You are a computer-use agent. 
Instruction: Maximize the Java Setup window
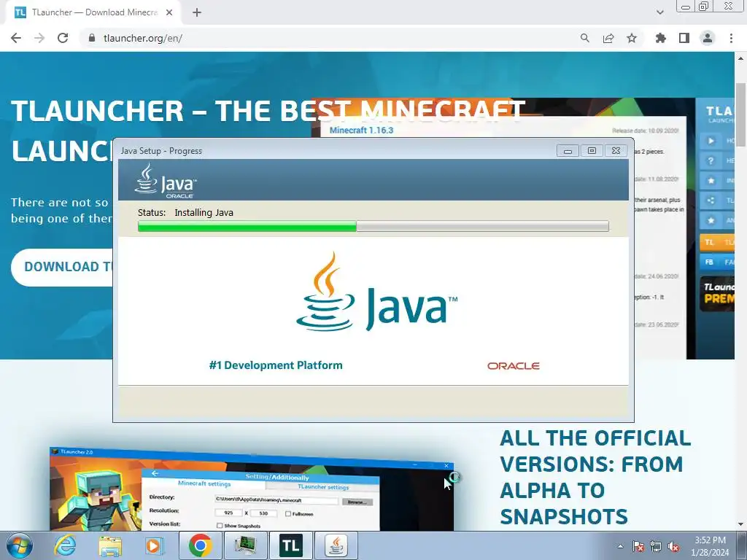click(x=592, y=151)
